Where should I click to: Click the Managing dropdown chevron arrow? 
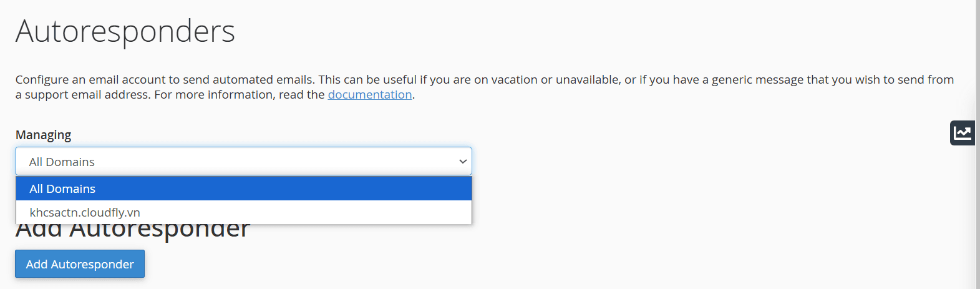[463, 162]
